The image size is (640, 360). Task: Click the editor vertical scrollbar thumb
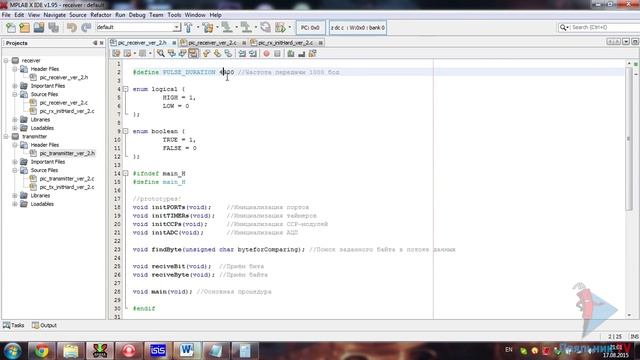coord(629,139)
